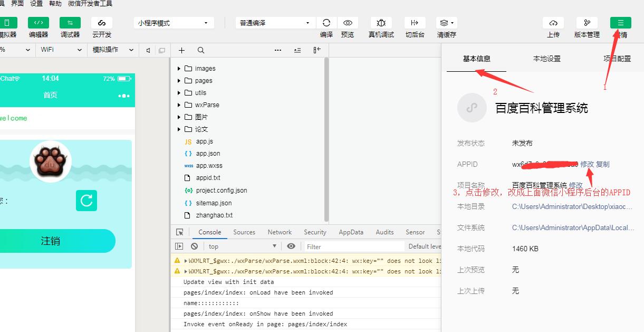The width and height of the screenshot is (644, 332).
Task: Open version management (版本管理)
Action: (587, 23)
